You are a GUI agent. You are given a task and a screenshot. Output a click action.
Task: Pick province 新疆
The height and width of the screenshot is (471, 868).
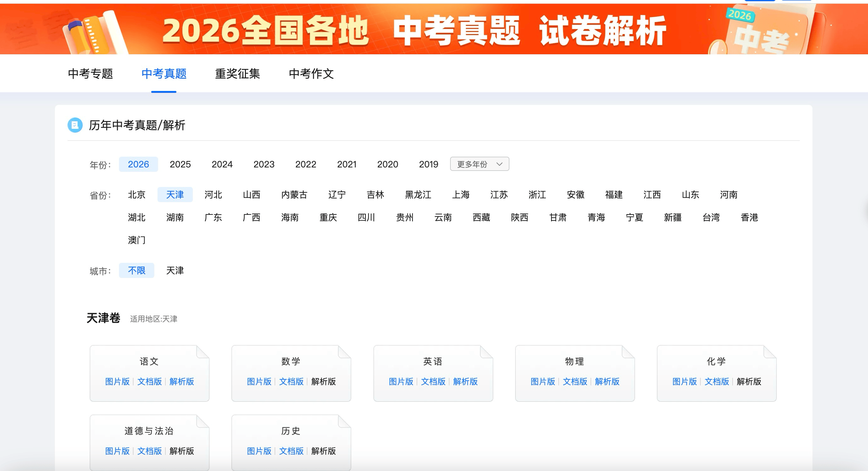pos(673,217)
